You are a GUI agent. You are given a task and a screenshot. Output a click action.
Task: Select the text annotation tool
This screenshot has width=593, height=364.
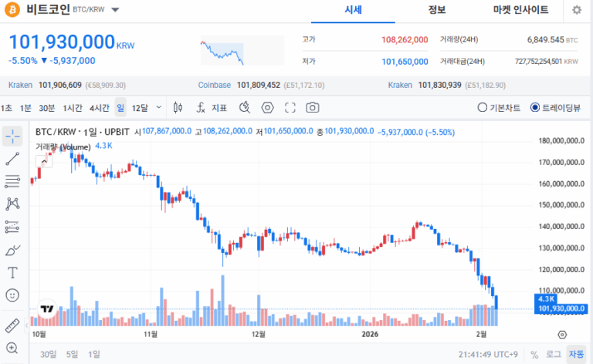[12, 273]
